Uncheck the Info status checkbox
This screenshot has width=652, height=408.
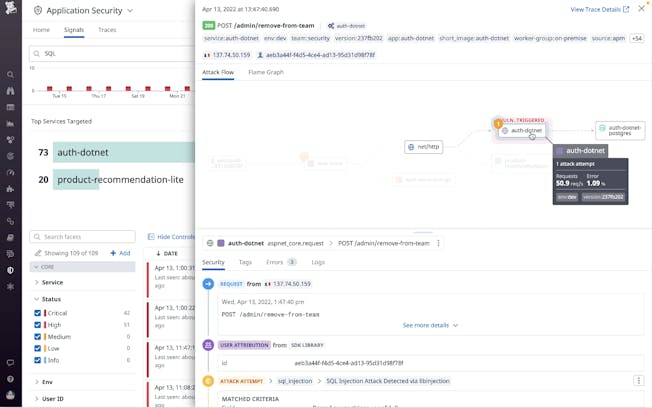tap(37, 360)
